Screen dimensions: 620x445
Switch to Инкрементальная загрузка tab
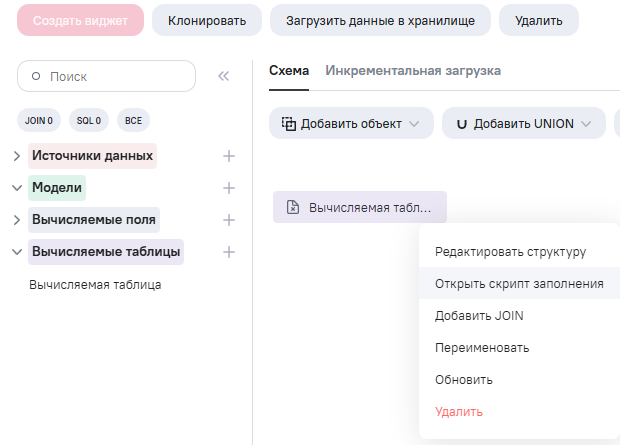(413, 71)
